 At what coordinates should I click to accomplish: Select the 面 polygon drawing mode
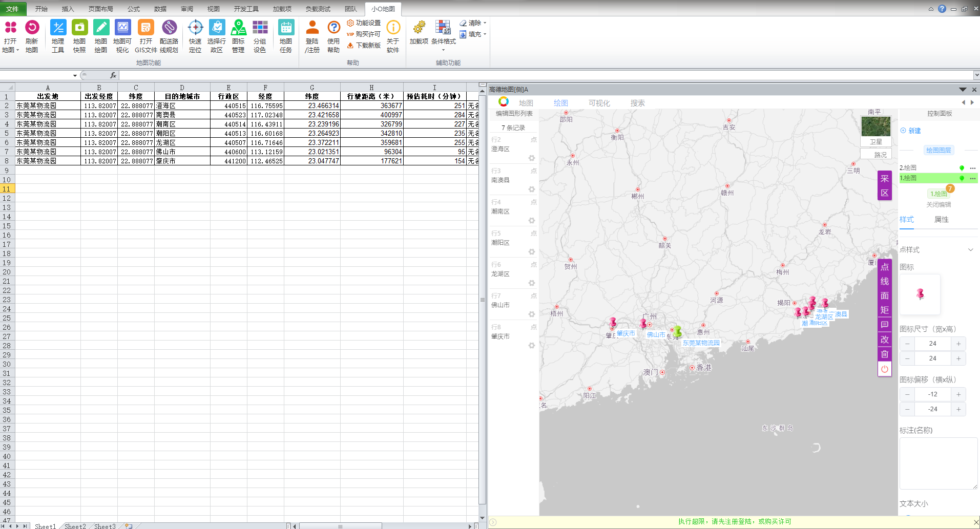(885, 295)
